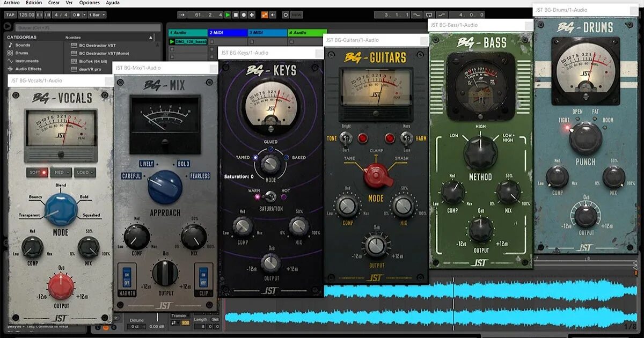Toggle the loop switch in the transport
Screen dimensions: 644x338
(x=429, y=14)
